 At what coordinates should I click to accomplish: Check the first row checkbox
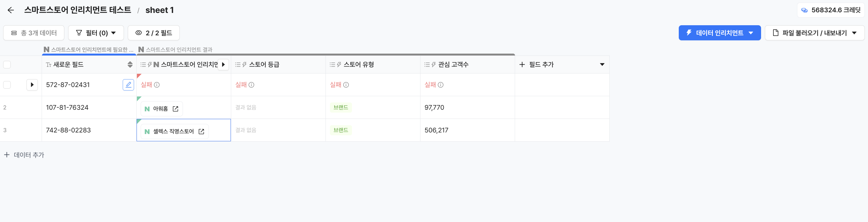point(7,85)
